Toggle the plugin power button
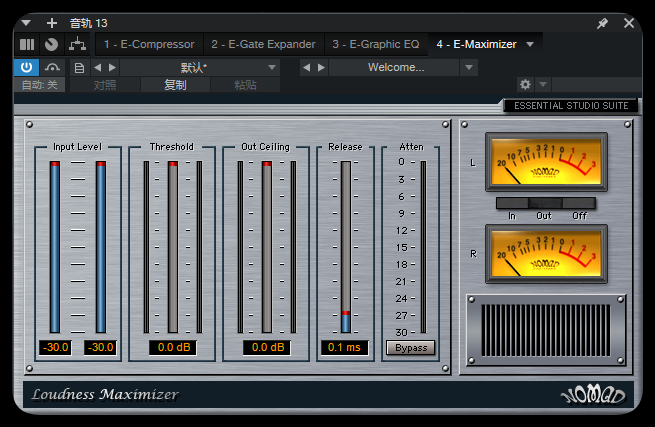655x427 pixels. click(x=26, y=67)
